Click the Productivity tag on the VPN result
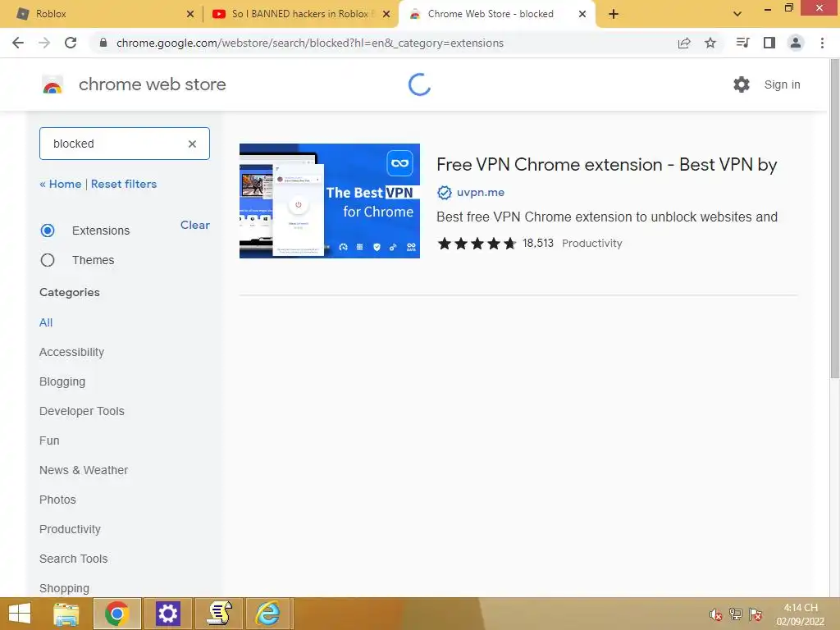 (592, 243)
